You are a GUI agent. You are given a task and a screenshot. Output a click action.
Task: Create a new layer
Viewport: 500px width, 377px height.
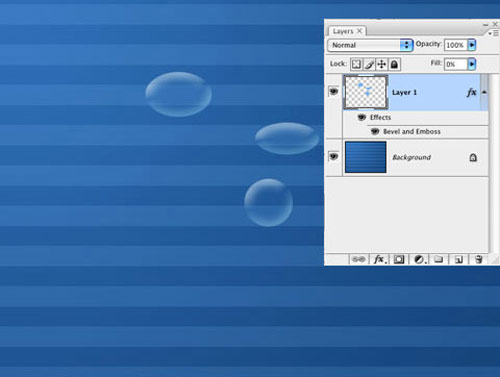[x=459, y=259]
